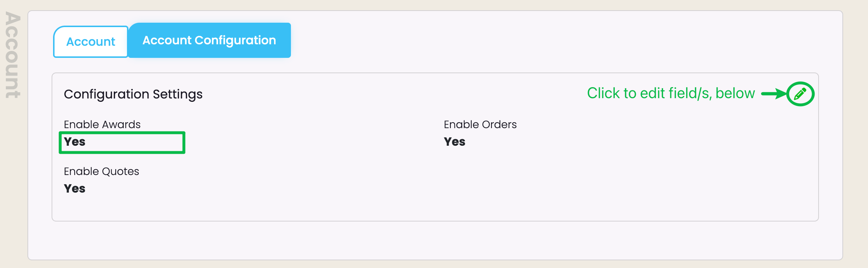Click the vertical Account sidebar label
Screen dimensions: 868x268
(x=12, y=55)
